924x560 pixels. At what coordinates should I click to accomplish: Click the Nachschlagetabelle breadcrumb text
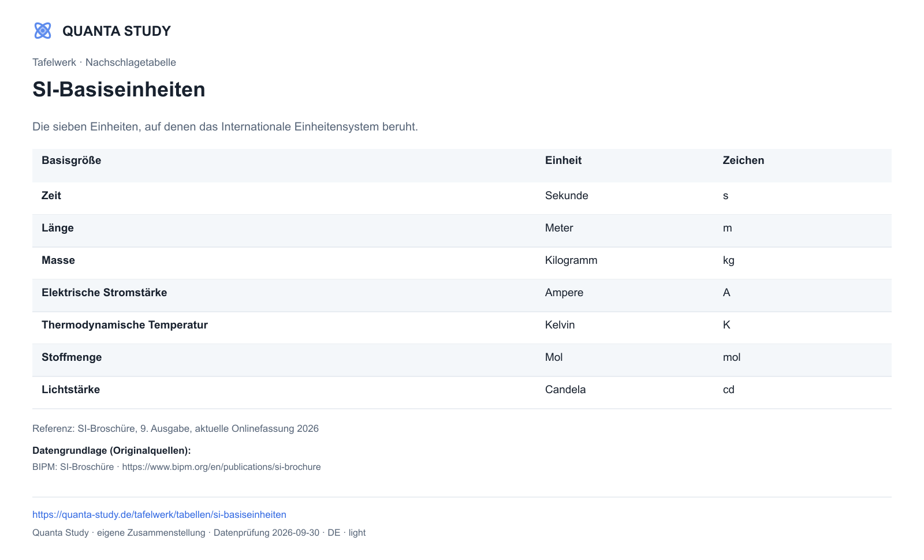(131, 62)
